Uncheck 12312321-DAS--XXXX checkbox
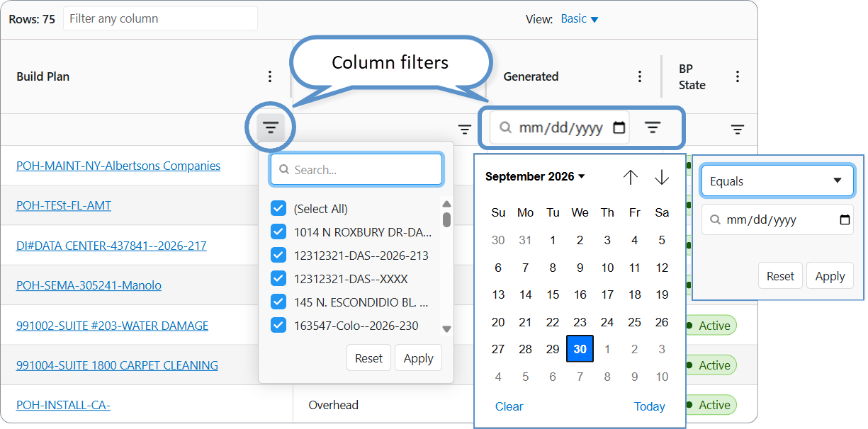 (278, 279)
